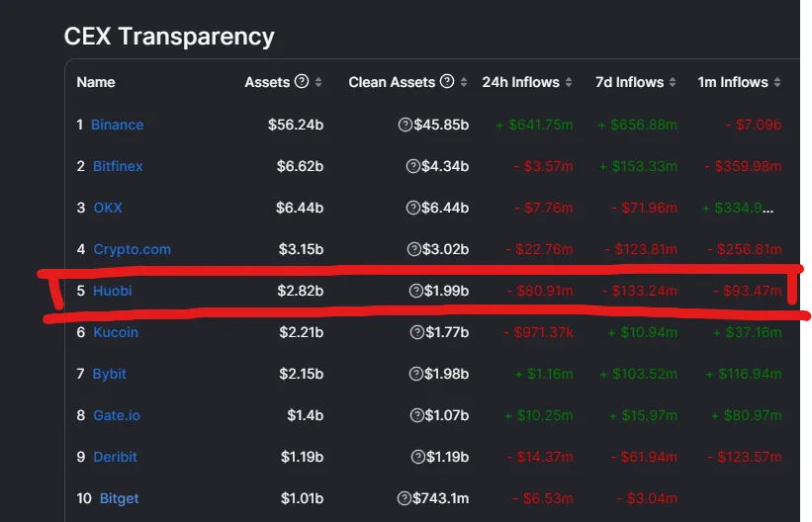This screenshot has width=812, height=522.
Task: Select Bitfinex 1m inflow -$359.98m
Action: [743, 166]
